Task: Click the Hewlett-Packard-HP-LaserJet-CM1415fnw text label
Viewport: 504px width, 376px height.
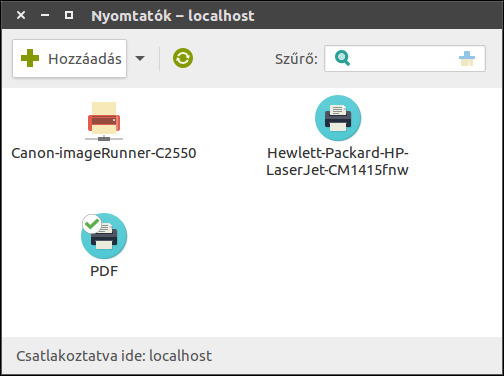Action: click(337, 162)
